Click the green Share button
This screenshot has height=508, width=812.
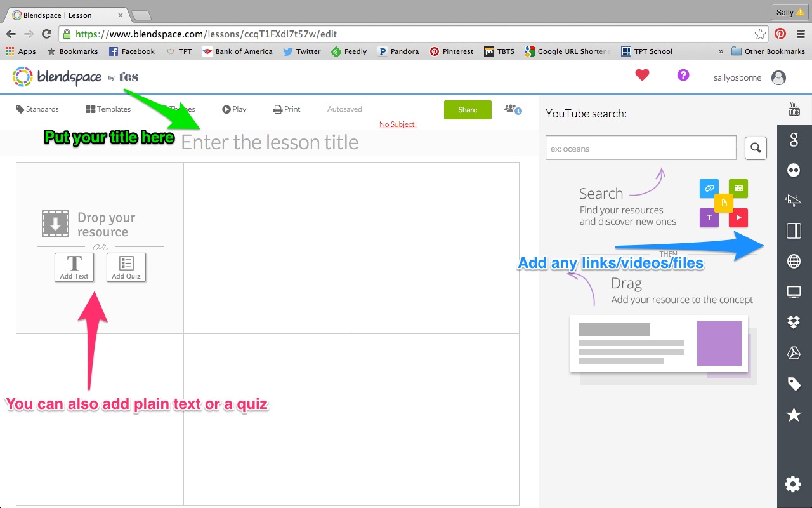468,109
